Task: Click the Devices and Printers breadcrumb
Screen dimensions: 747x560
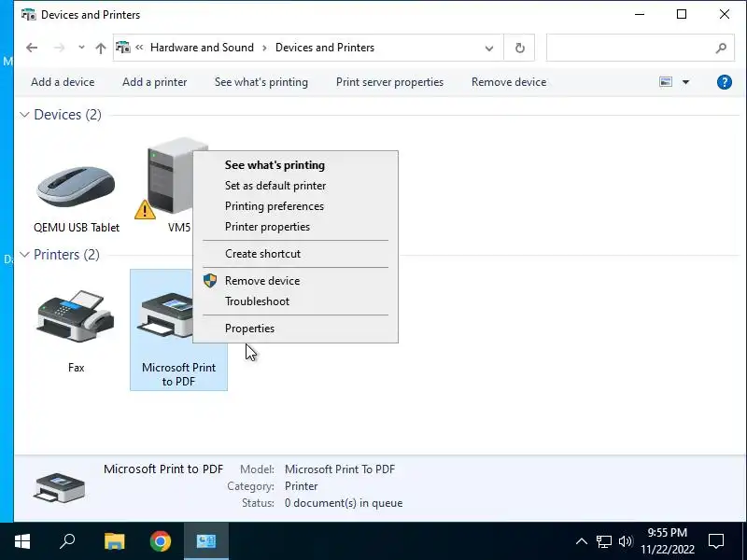Action: (325, 48)
